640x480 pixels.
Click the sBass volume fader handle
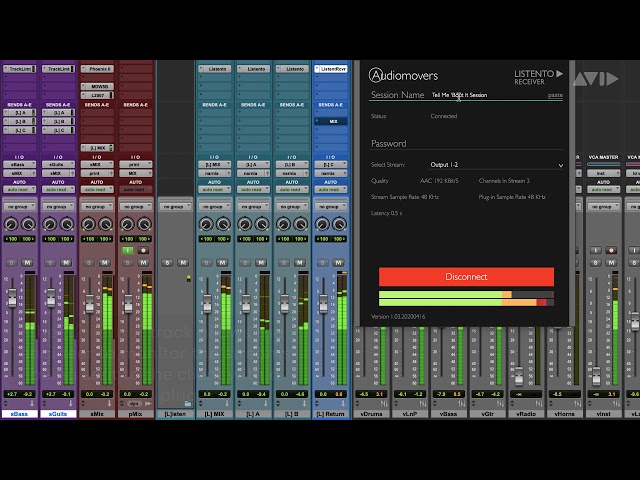(12, 298)
